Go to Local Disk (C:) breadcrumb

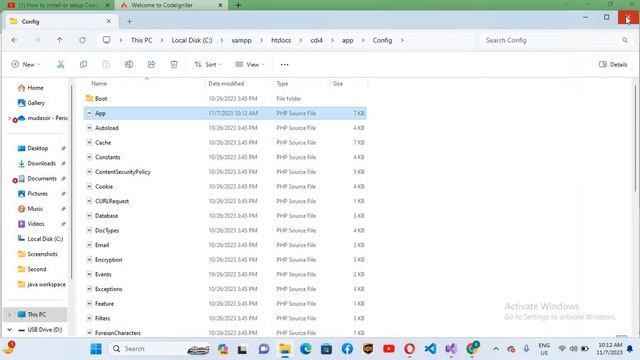click(x=191, y=40)
